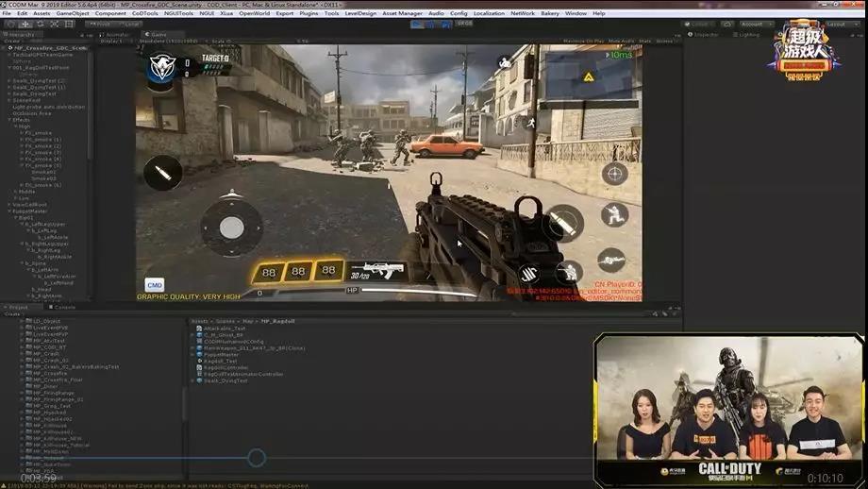Tap the virtual joystick knob
This screenshot has width=868, height=489.
[231, 228]
